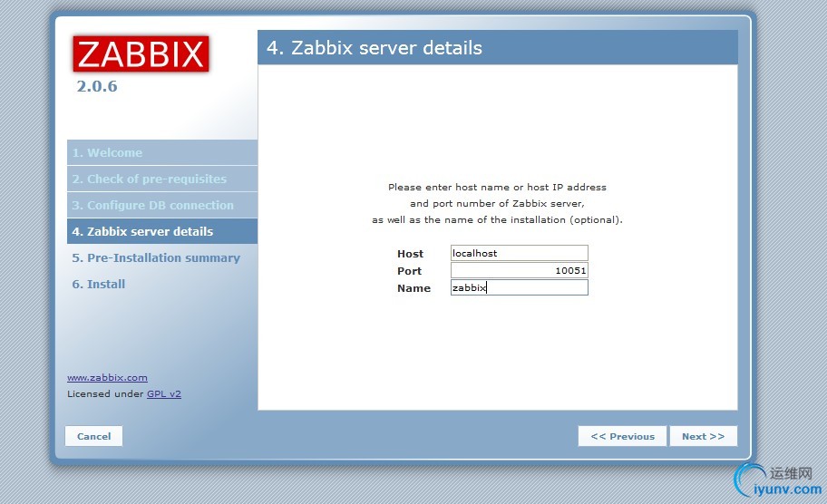Select step 4. Zabbix server details

(x=162, y=231)
